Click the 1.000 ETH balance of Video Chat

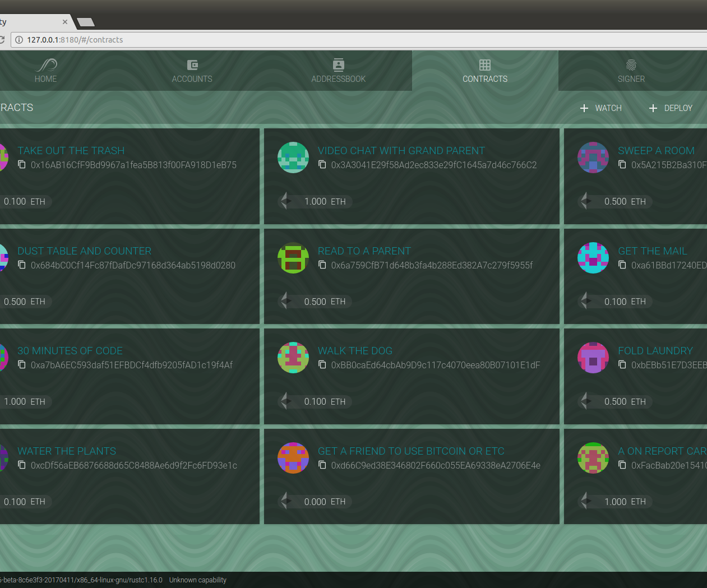tap(315, 201)
